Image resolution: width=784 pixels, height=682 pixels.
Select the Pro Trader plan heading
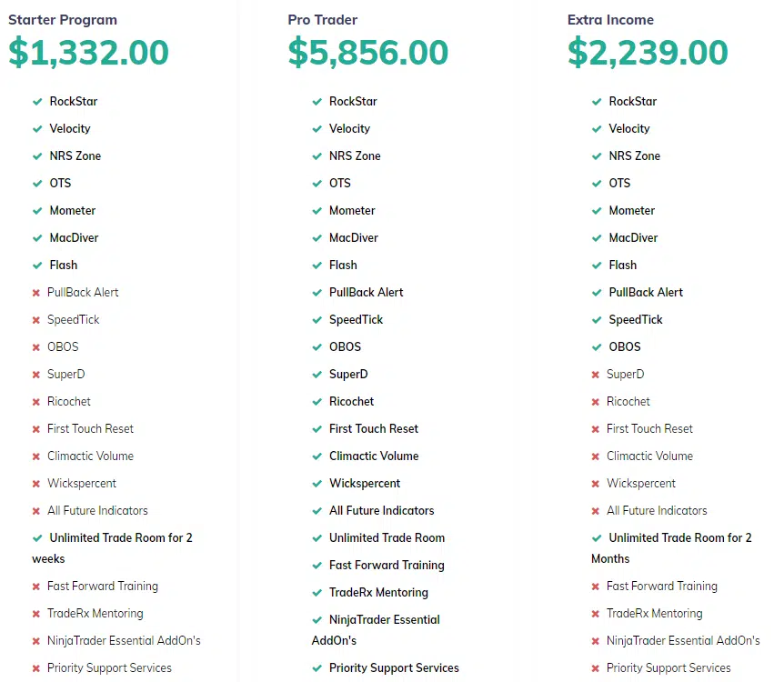coord(323,20)
